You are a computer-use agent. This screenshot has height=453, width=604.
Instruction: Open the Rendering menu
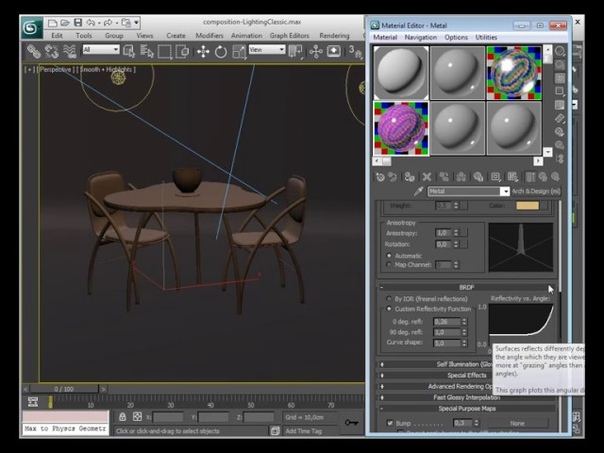[x=334, y=35]
